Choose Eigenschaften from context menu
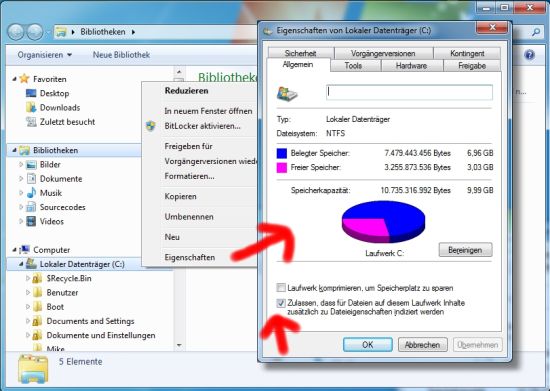This screenshot has height=391, width=550. (190, 257)
